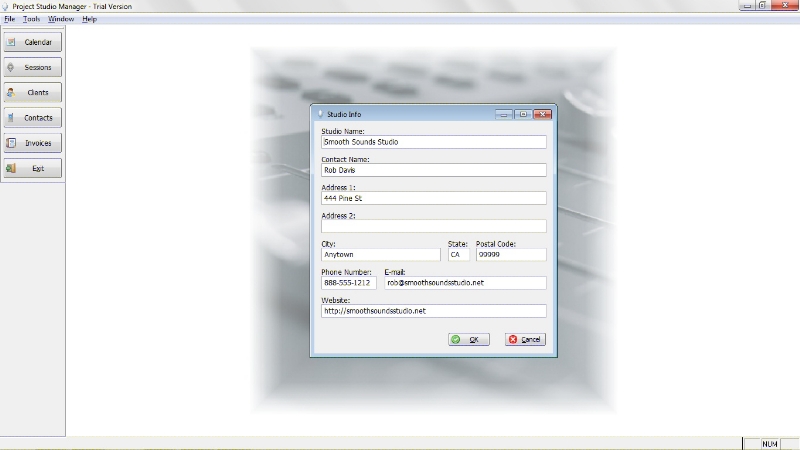Viewport: 800px width, 450px height.
Task: Click the Postal Code field
Action: 510,255
